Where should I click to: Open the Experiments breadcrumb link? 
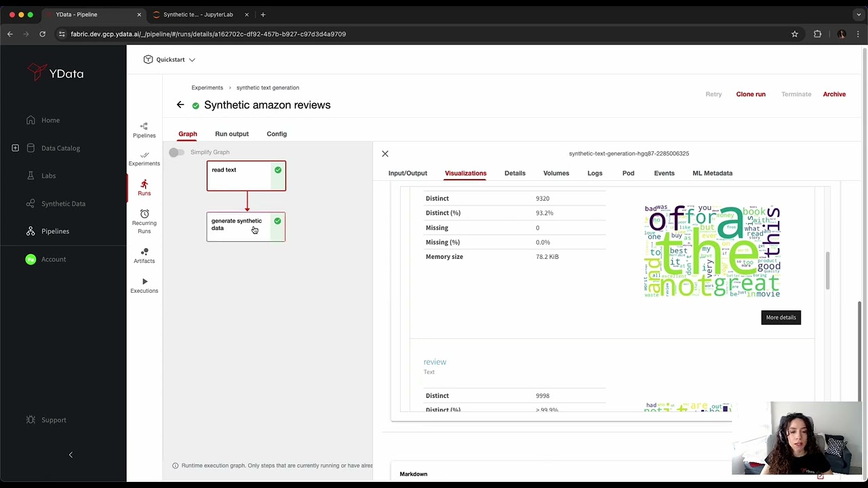pos(207,87)
